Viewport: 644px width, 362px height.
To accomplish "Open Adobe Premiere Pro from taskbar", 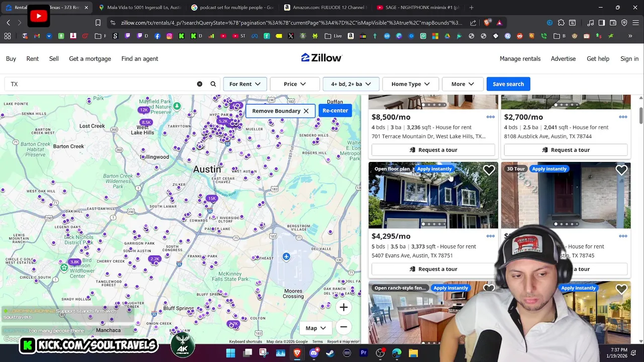I will pos(363,353).
